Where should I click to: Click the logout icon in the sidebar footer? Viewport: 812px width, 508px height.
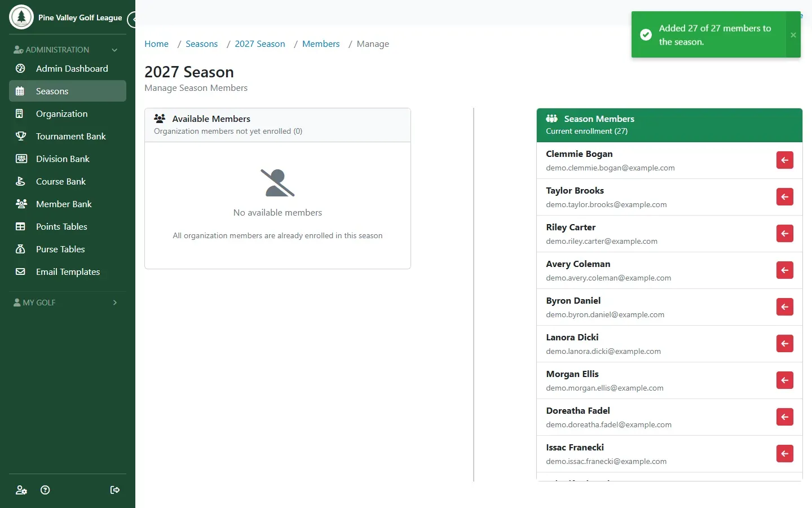click(115, 490)
